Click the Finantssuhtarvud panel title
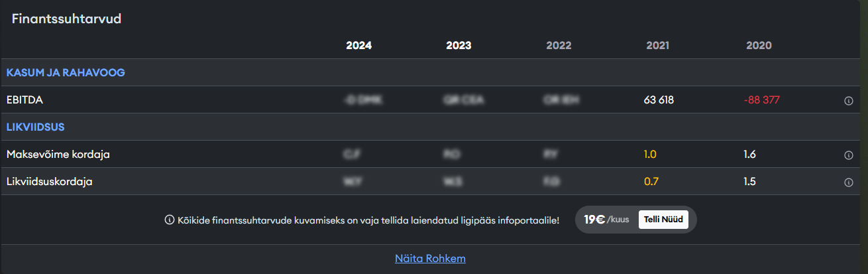This screenshot has height=274, width=868. 66,19
